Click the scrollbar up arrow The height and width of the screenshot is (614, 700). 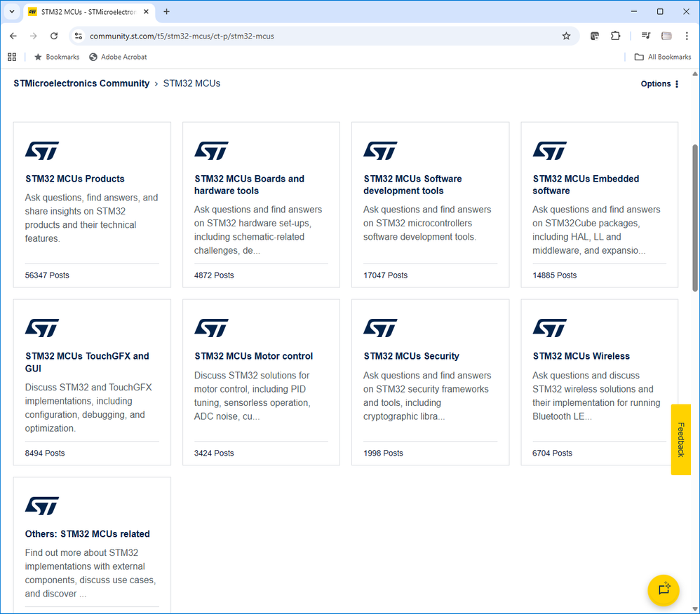point(695,74)
